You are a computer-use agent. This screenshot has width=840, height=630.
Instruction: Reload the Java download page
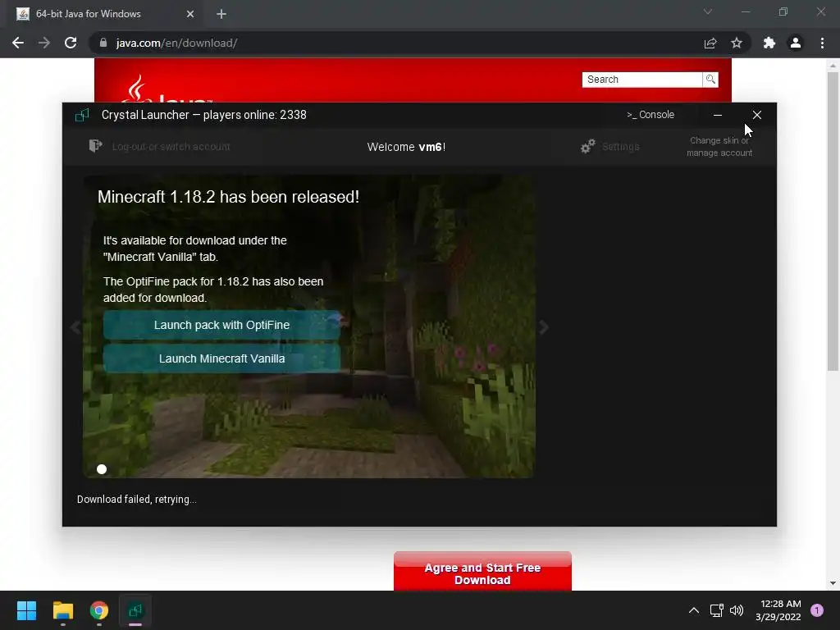pyautogui.click(x=71, y=43)
